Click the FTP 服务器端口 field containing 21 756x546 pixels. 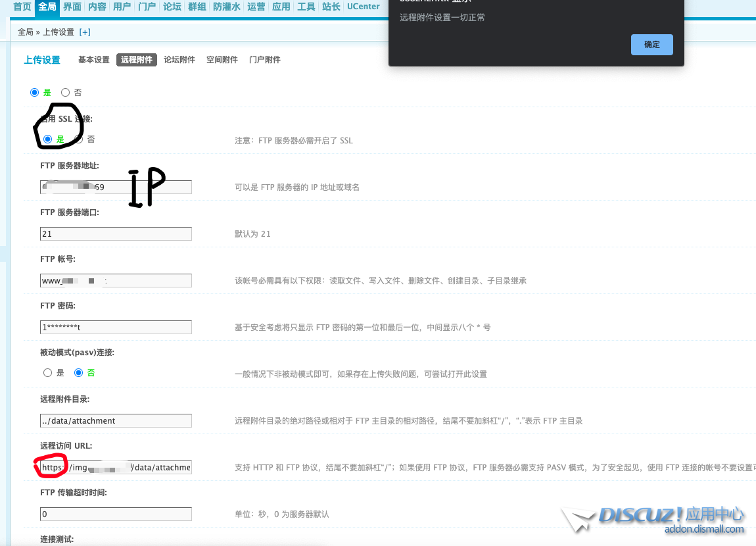click(116, 234)
